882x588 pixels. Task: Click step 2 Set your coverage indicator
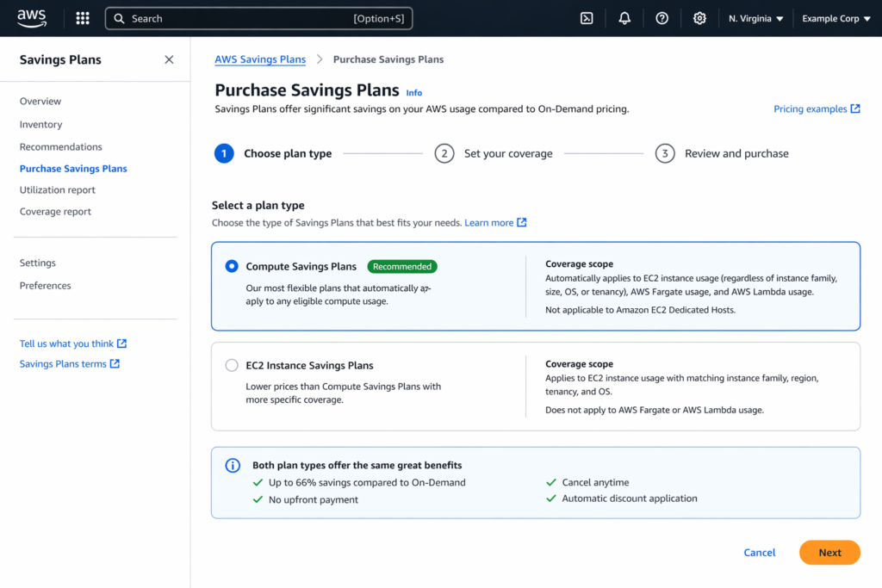[444, 153]
